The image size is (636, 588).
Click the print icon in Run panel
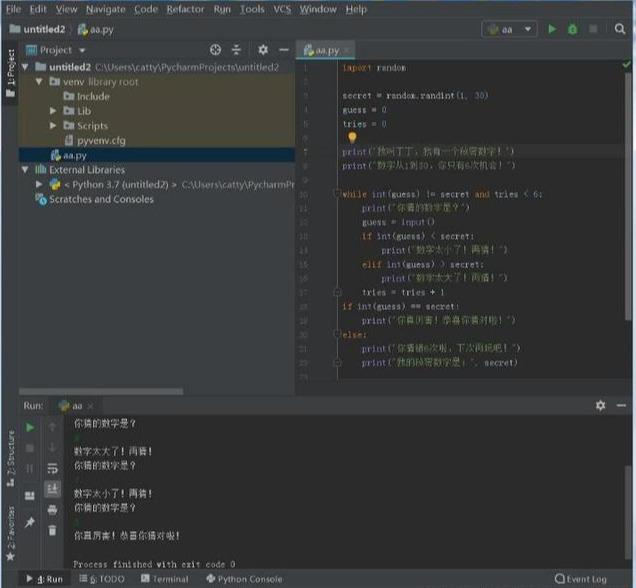pyautogui.click(x=52, y=509)
